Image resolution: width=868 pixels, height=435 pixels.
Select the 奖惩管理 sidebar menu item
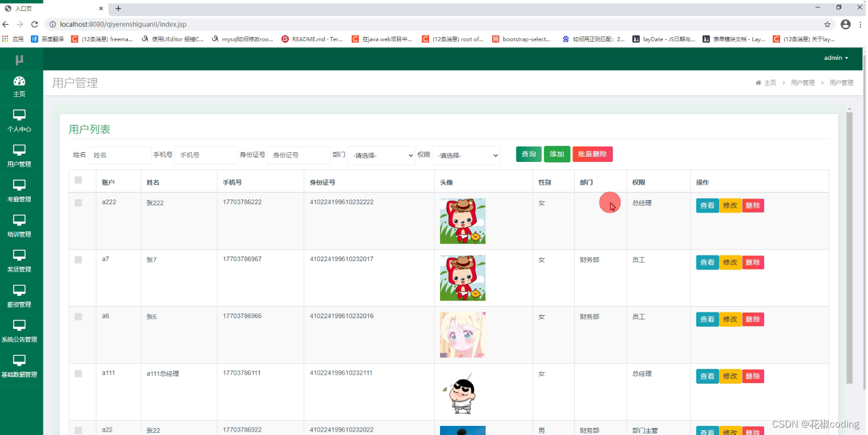21,261
